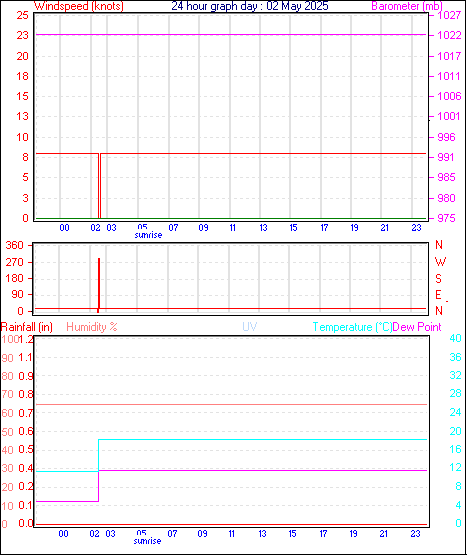The image size is (467, 559).
Task: Click the 5 knots windspeed scale label
Action: click(x=25, y=177)
